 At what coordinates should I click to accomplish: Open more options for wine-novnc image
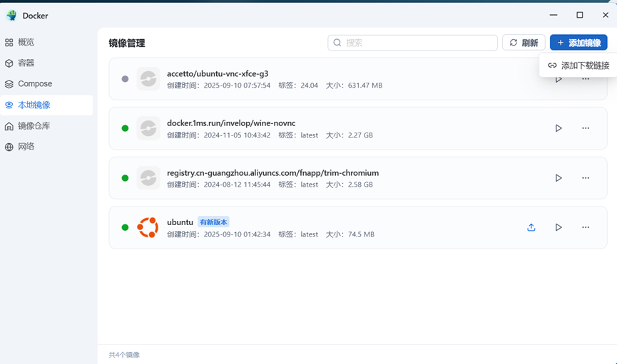point(586,128)
